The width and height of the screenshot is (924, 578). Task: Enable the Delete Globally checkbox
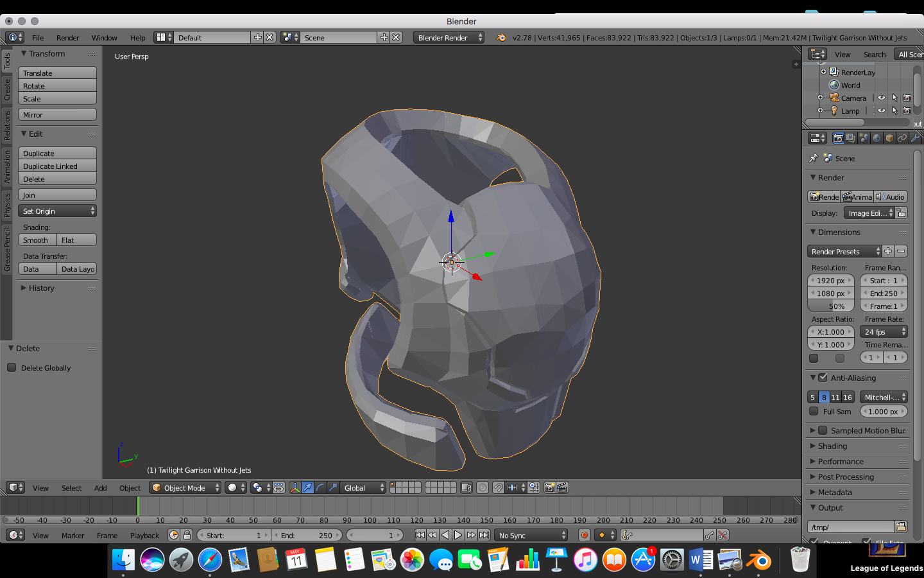[x=12, y=367]
